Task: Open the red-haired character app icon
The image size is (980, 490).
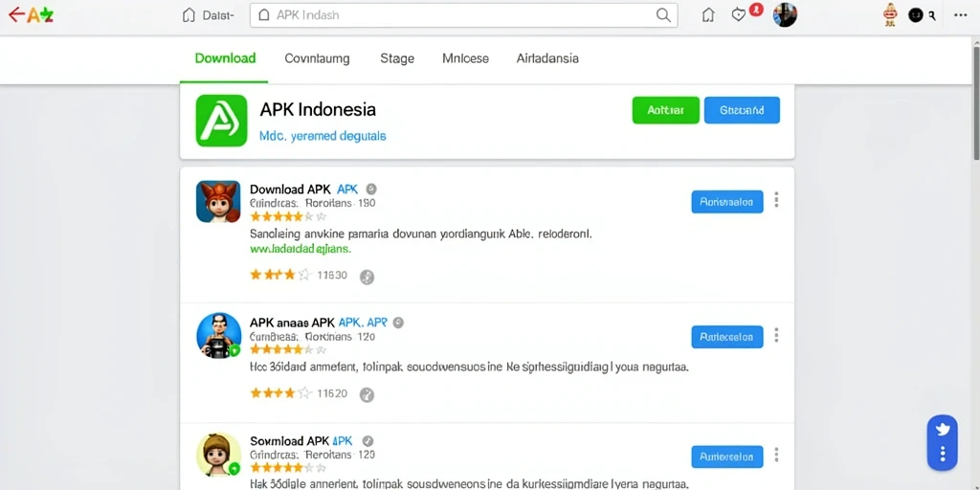Action: (x=218, y=201)
